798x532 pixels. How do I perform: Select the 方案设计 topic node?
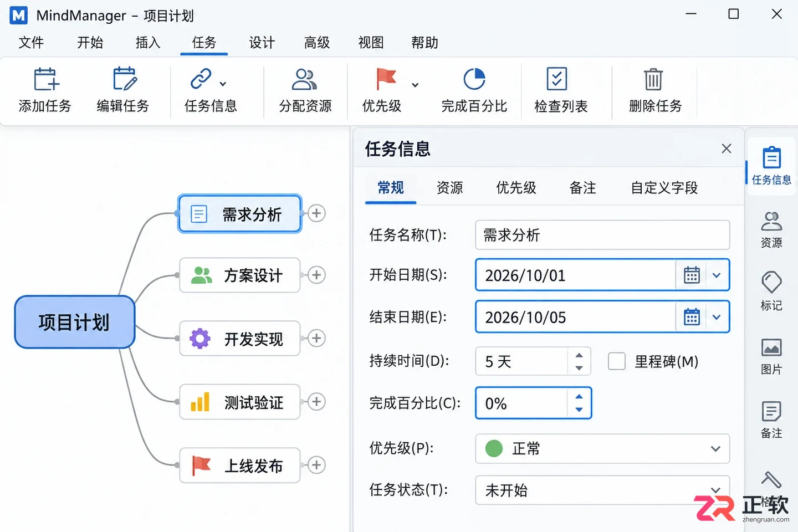pos(239,275)
